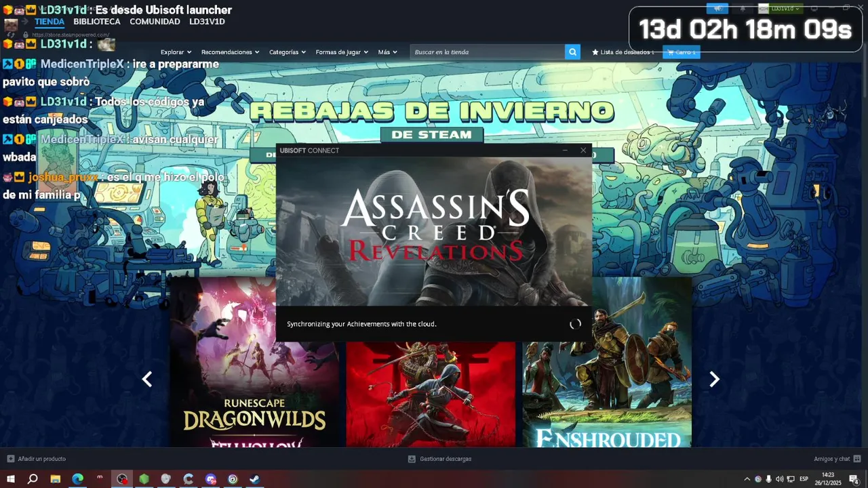Close the Ubisoft Connect dialog
Screen dimensions: 868x488
pos(583,150)
